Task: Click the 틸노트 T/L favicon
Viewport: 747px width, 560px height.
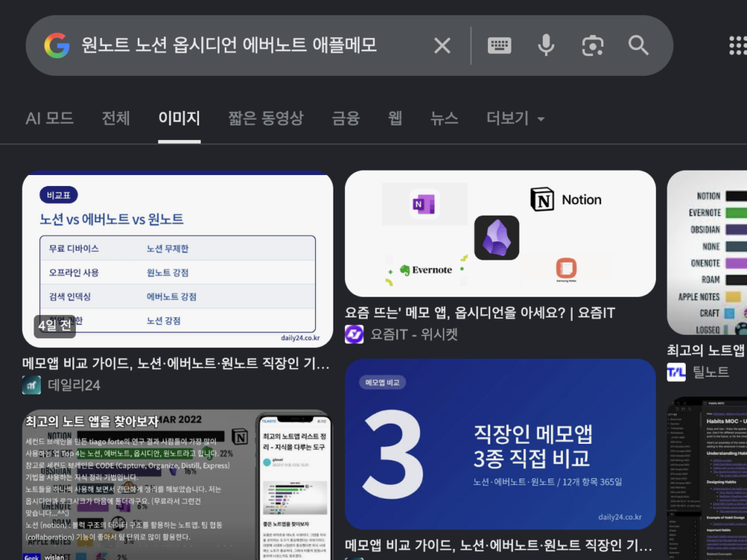Action: point(676,372)
